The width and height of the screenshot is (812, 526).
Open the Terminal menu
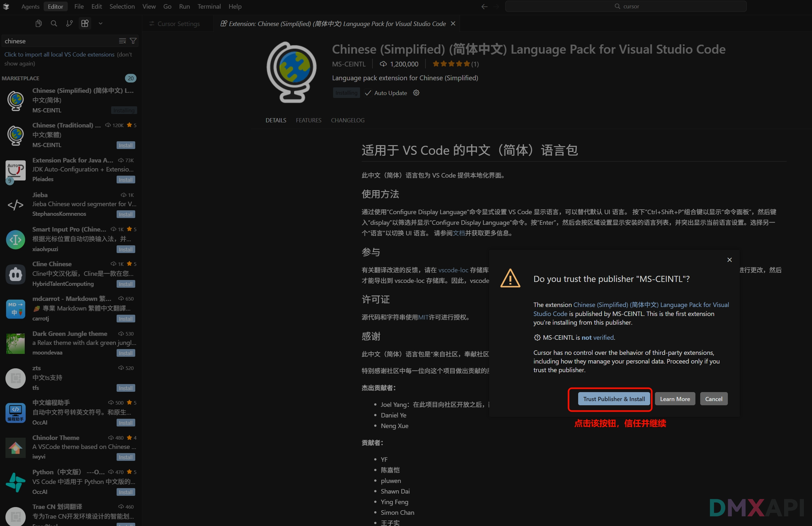pos(209,6)
